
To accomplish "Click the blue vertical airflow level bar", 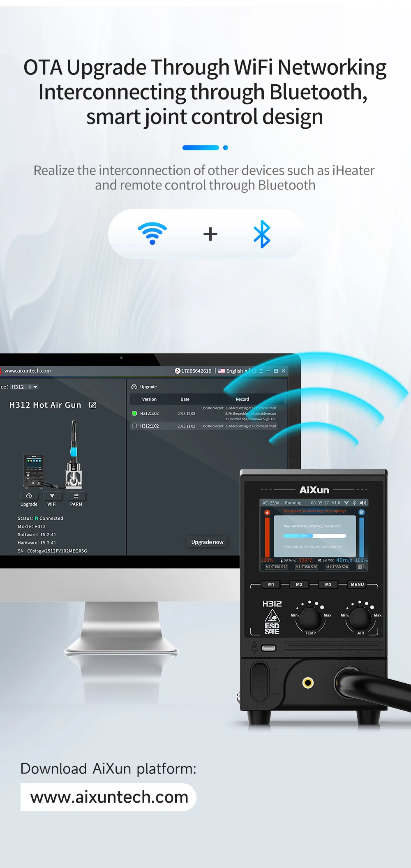I will click(362, 537).
